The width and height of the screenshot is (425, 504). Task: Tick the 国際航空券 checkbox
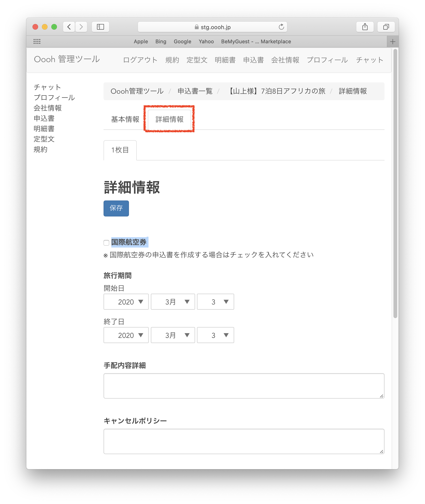(x=106, y=243)
